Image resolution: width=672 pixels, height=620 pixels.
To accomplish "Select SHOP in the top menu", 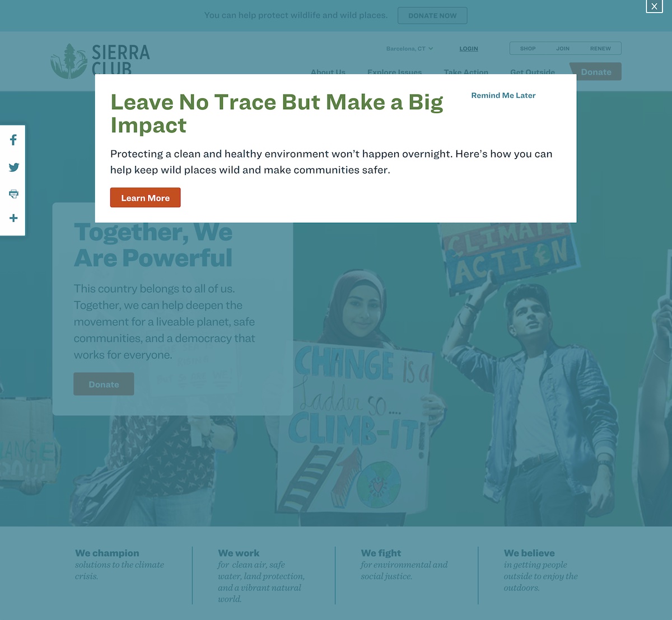I will (x=528, y=49).
